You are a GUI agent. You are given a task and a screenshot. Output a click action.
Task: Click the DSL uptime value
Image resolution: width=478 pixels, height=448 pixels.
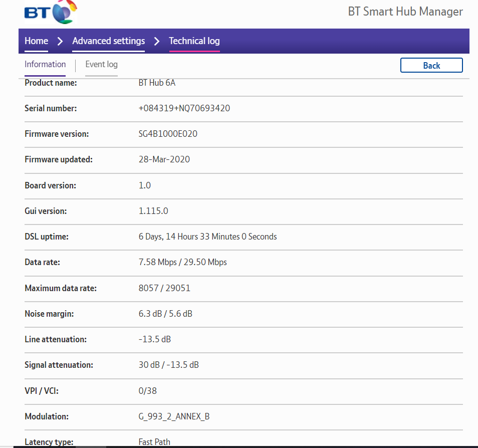[207, 237]
